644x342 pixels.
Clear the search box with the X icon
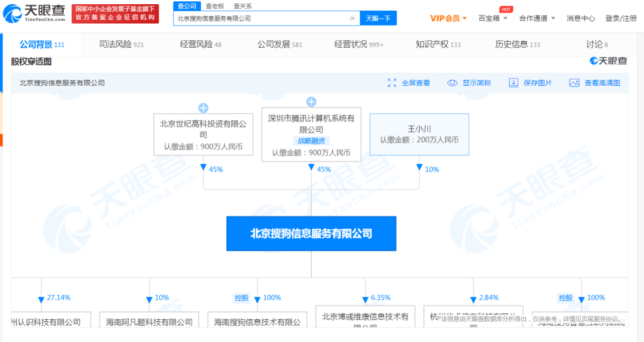point(352,18)
